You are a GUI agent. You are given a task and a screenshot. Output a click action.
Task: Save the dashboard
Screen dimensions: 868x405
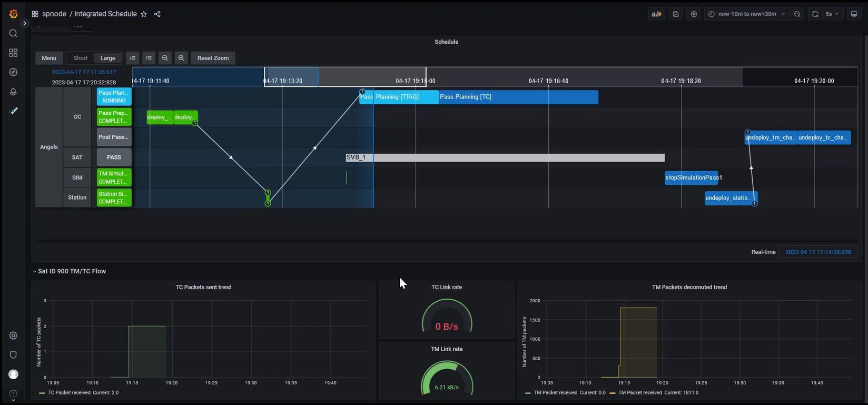coord(676,14)
